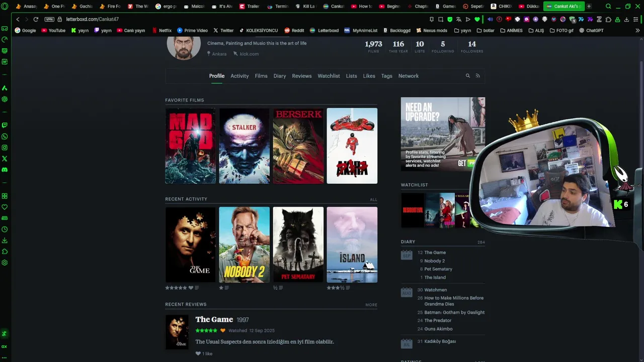644x362 pixels.
Task: Open the toolbar downloads arrow icon
Action: click(x=626, y=19)
